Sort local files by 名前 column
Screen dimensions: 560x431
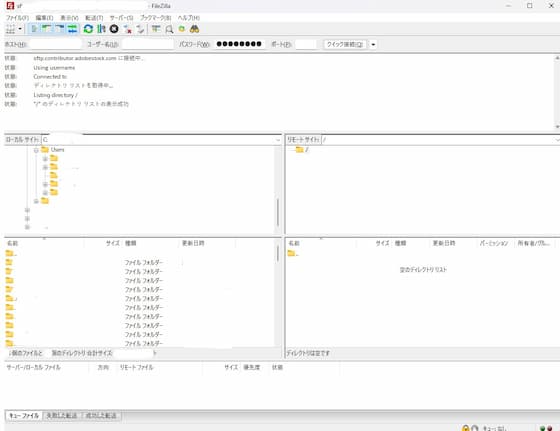pyautogui.click(x=44, y=243)
